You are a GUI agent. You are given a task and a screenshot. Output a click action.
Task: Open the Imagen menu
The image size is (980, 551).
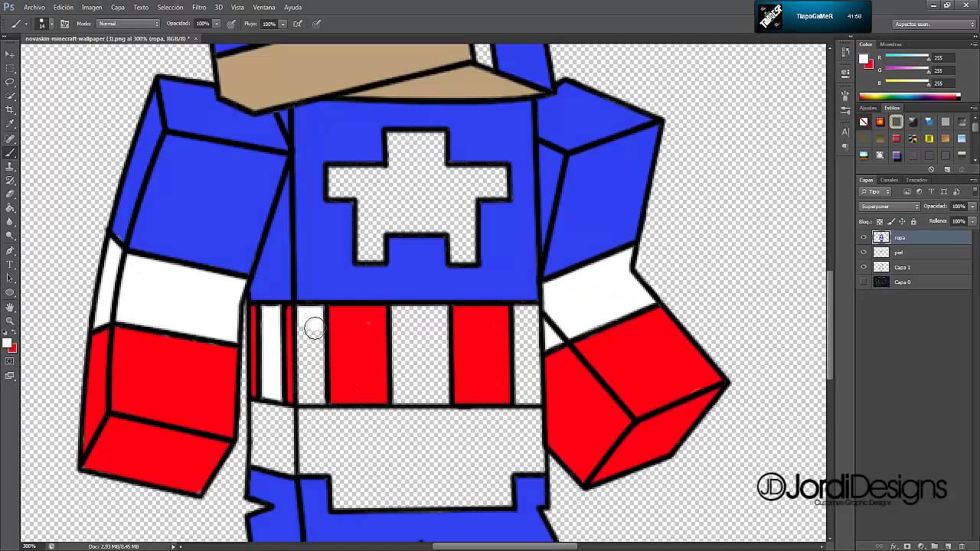(92, 7)
